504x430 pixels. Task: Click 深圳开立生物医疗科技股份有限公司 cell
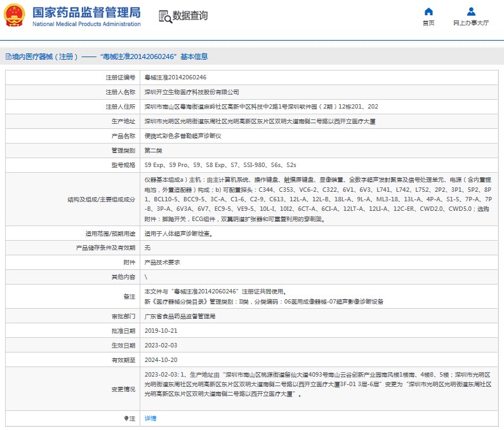192,92
